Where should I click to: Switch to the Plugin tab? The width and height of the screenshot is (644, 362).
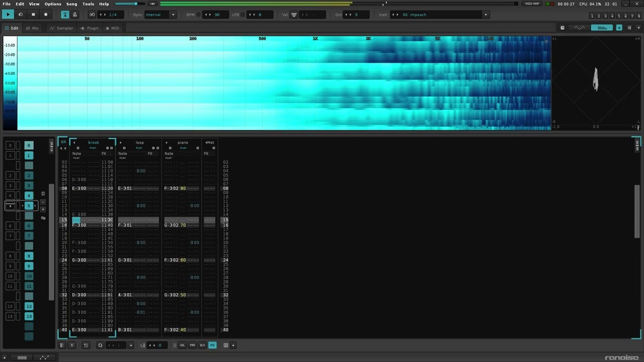pyautogui.click(x=90, y=28)
